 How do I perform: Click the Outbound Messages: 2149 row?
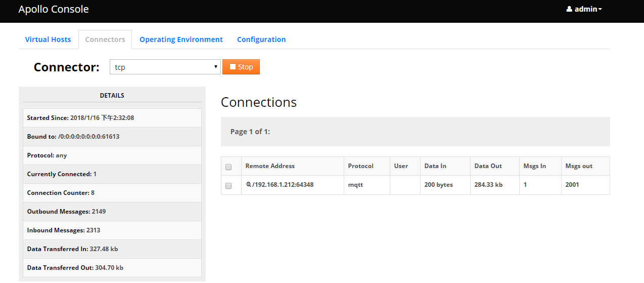112,212
